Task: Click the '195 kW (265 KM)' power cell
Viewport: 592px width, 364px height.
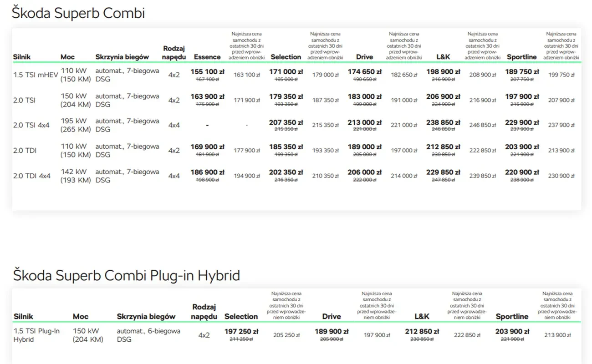Action: [76, 125]
